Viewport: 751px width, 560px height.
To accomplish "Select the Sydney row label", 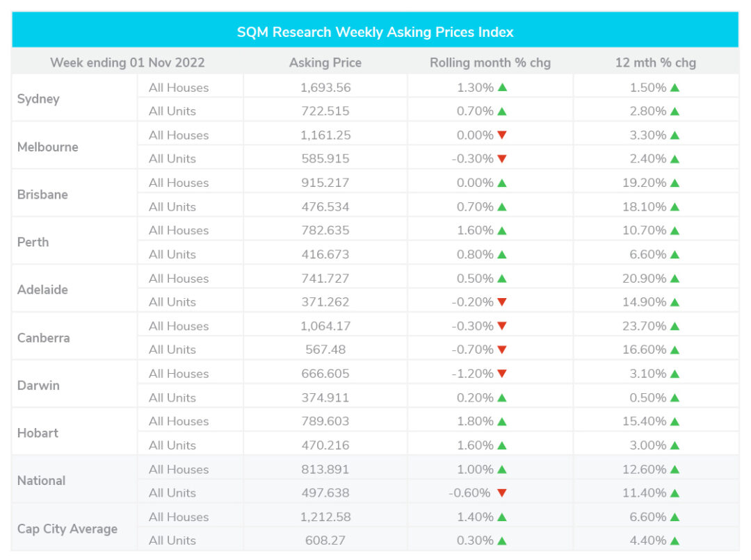I will (38, 99).
